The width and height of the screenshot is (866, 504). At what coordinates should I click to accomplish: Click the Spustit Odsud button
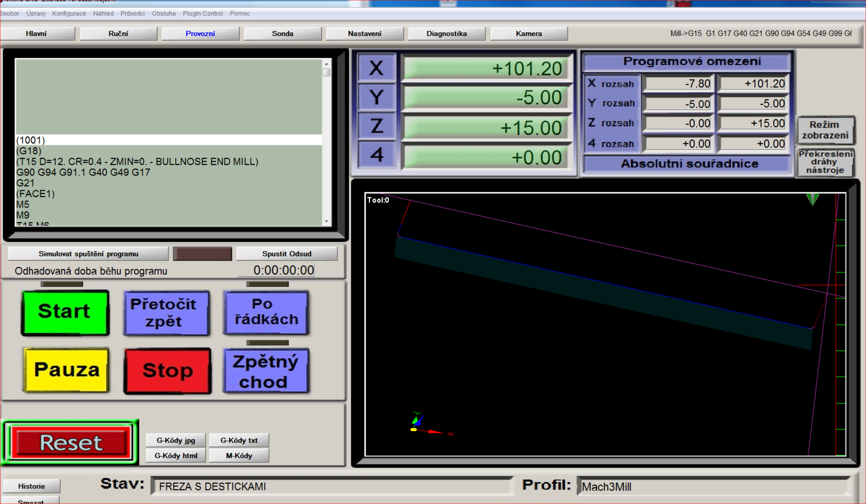(x=287, y=254)
